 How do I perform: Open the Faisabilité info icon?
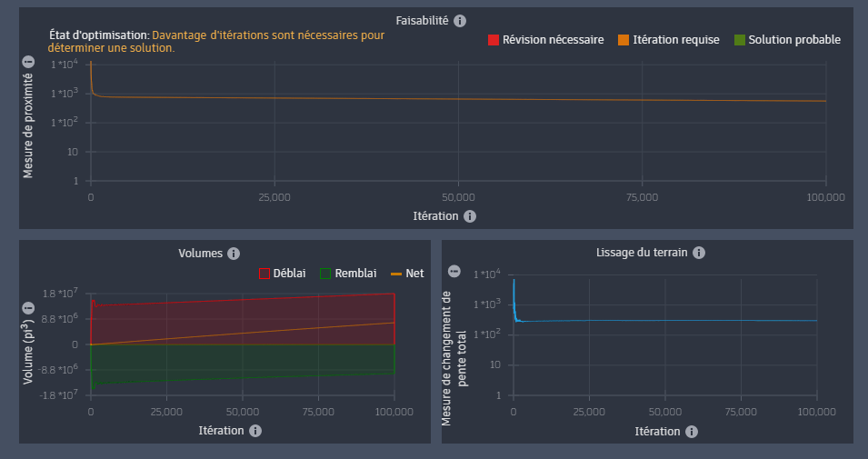[x=460, y=21]
